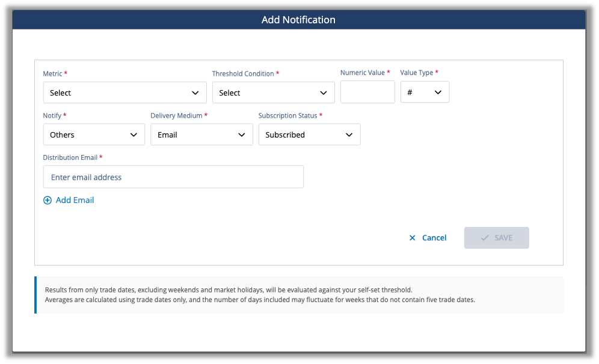
Task: Click the chevron arrow in Subscription Status field
Action: (x=349, y=135)
